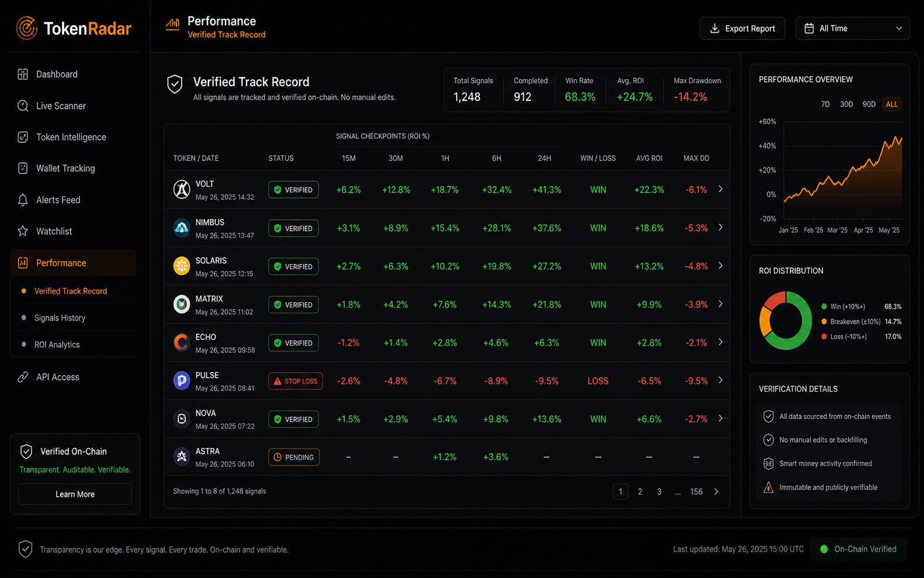924x578 pixels.
Task: Click the API Access link icon
Action: [23, 377]
